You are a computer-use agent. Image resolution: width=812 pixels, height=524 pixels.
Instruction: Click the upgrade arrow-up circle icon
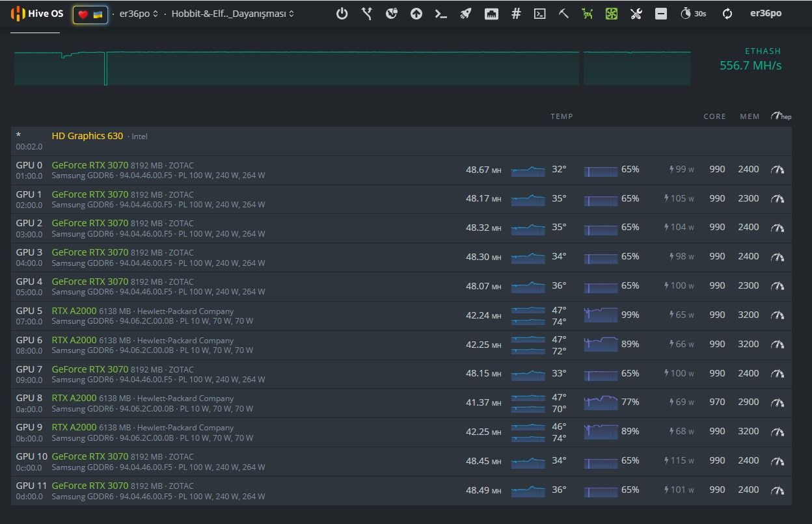point(416,14)
